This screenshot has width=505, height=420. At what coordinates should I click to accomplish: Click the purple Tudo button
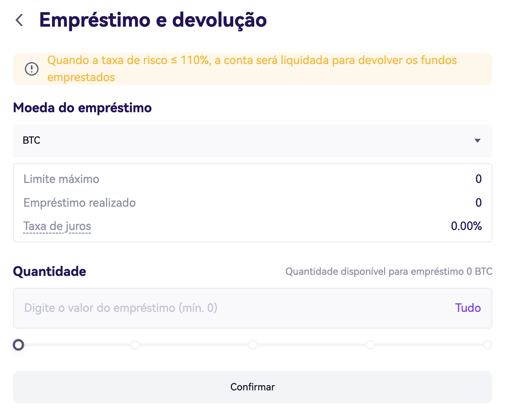(468, 308)
